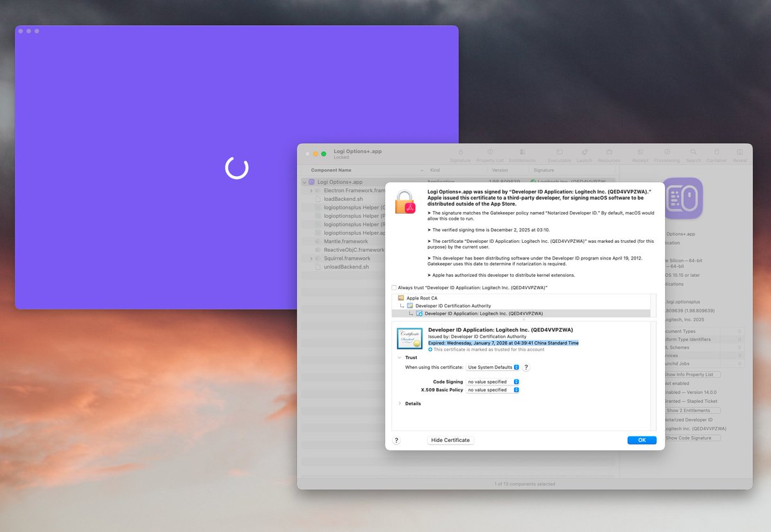
Task: Click the certificate chain list scrollbar
Action: (x=653, y=306)
